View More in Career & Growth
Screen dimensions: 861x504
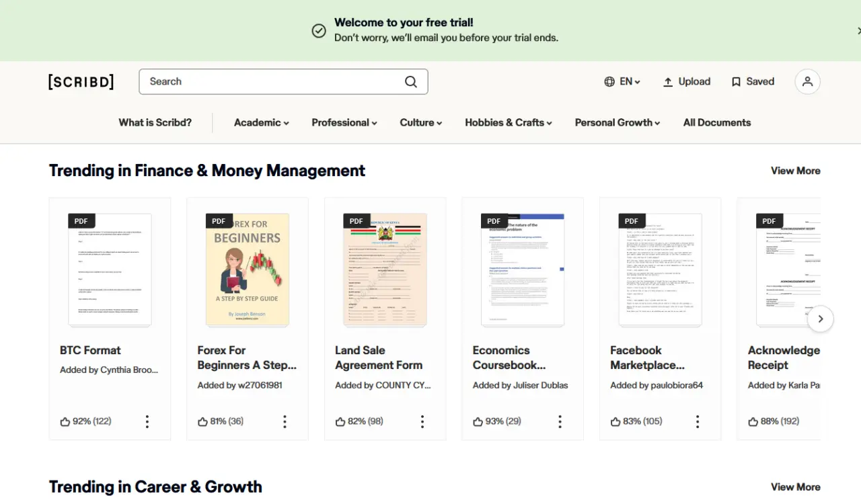point(796,487)
